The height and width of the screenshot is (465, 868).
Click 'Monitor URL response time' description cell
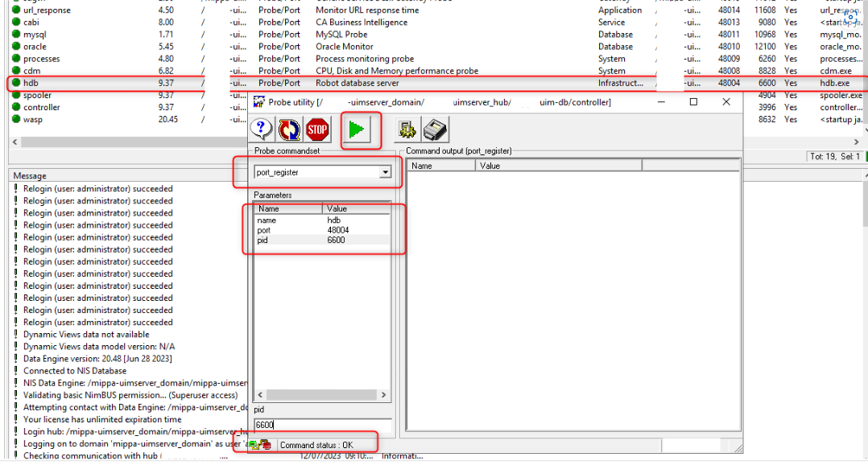[367, 10]
